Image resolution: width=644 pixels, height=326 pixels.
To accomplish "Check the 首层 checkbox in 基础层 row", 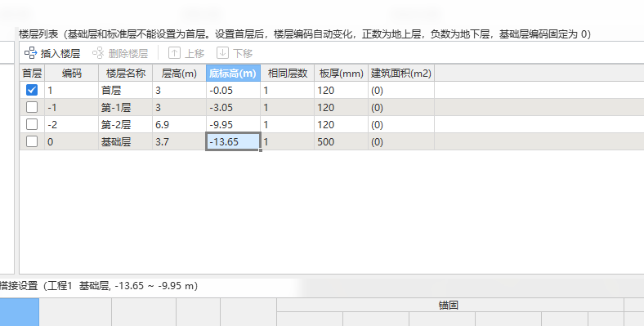I will click(x=32, y=141).
